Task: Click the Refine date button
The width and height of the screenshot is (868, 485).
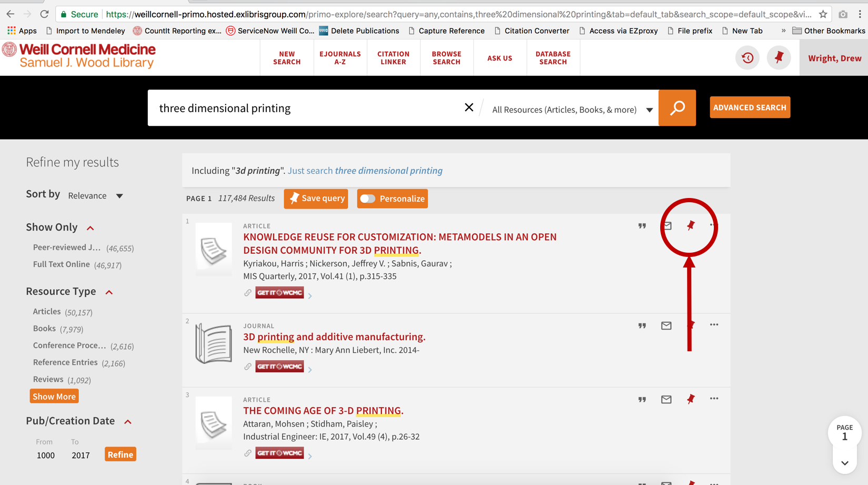Action: click(120, 454)
